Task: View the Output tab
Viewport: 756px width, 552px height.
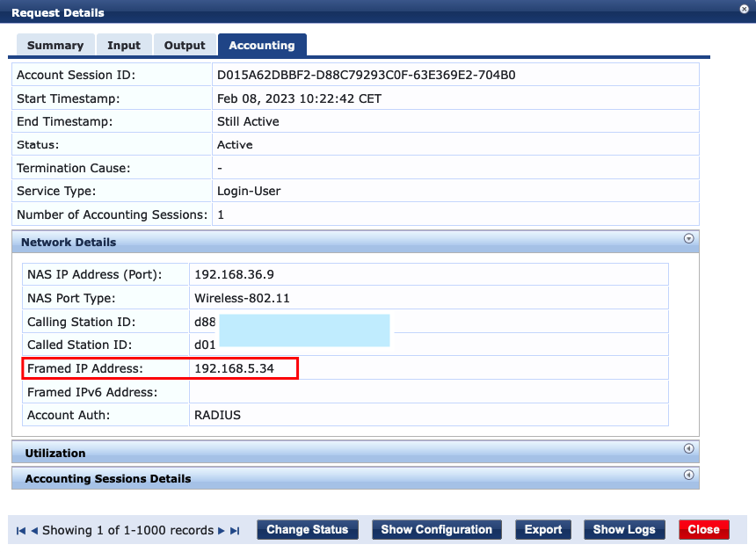Action: point(185,44)
